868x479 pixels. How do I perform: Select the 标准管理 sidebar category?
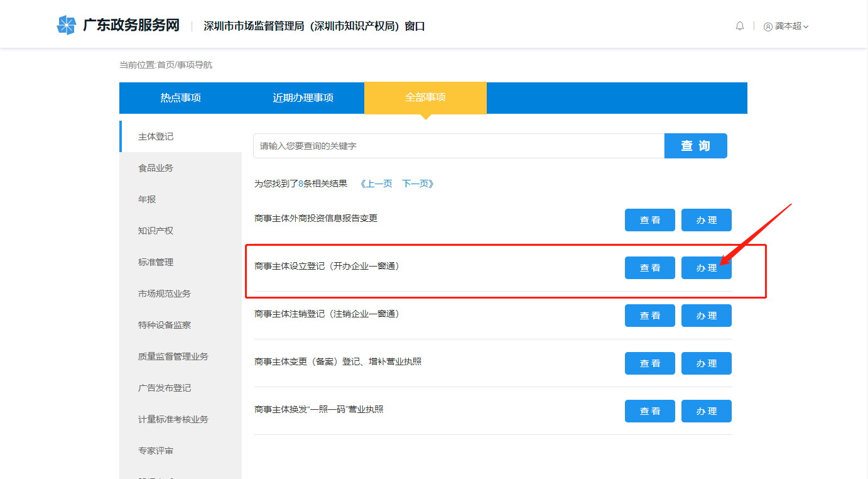coord(155,262)
